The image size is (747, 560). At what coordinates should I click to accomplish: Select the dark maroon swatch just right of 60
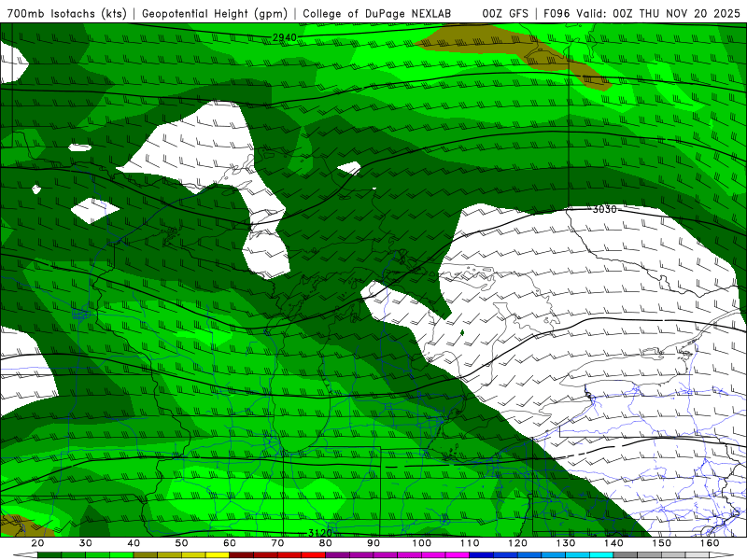[242, 555]
